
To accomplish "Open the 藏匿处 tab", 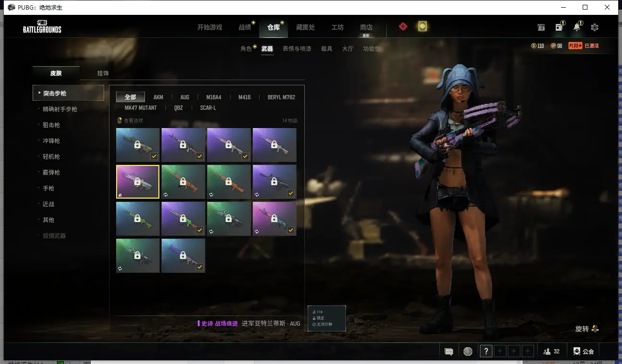I will tap(305, 27).
